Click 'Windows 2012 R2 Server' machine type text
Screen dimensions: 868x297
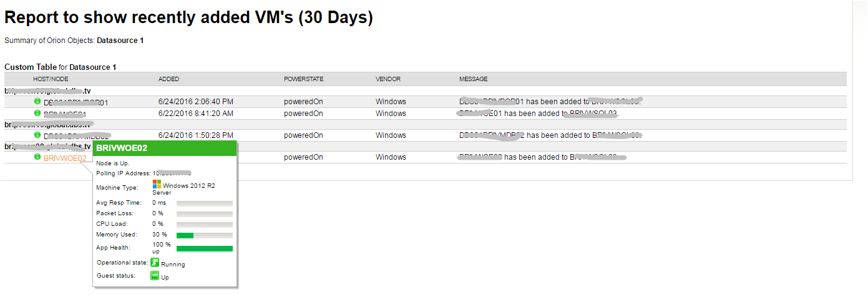pyautogui.click(x=184, y=189)
